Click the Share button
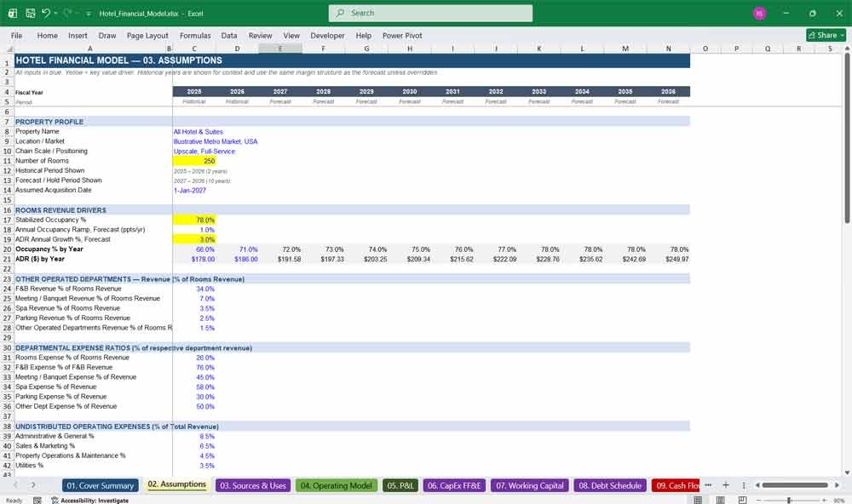852x504 pixels. [826, 35]
